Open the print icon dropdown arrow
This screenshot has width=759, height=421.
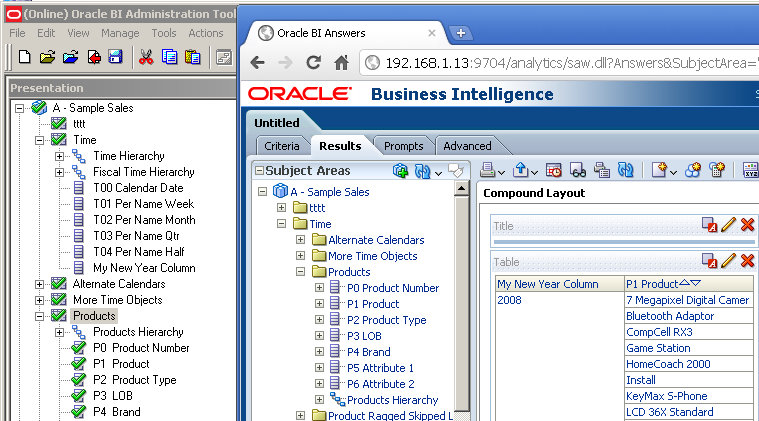tap(501, 173)
